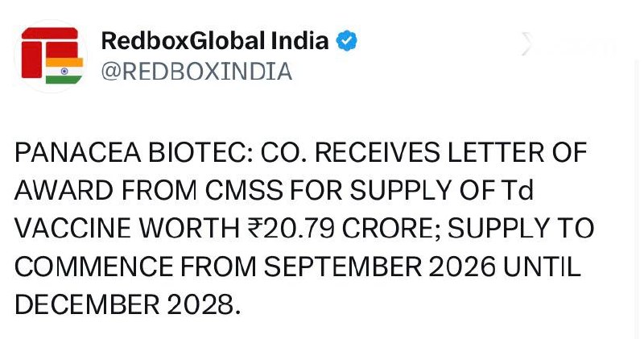Click the faded Grok icon at top right

point(529,46)
